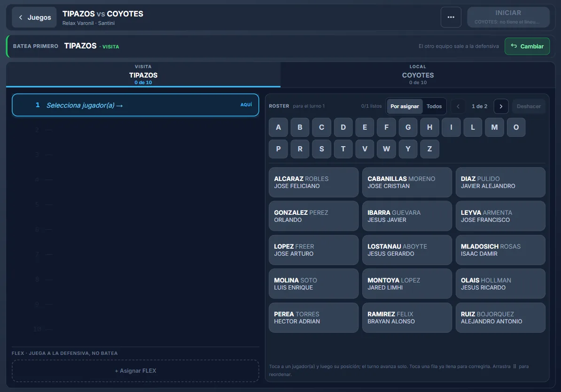The width and height of the screenshot is (561, 392).
Task: Select player RAMIREZ FELIX Brayan Alonso
Action: [407, 318]
